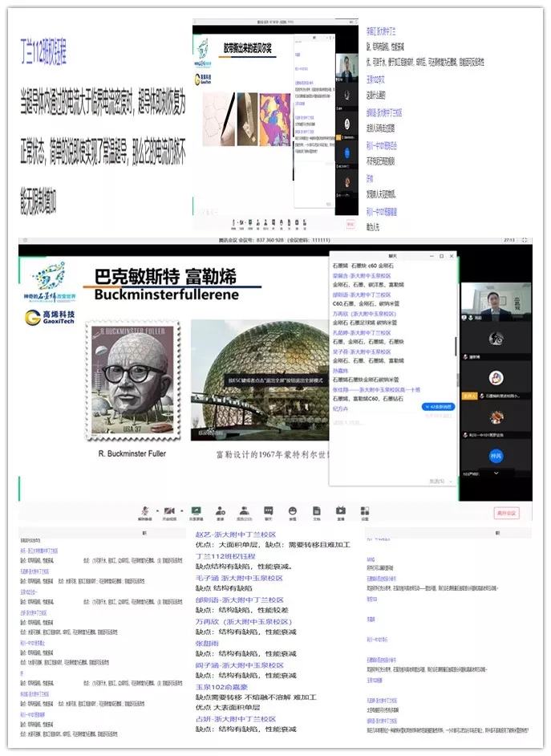Viewport: 551px width, 756px height.
Task: Expand participant strip with down chevron
Action: [496, 474]
